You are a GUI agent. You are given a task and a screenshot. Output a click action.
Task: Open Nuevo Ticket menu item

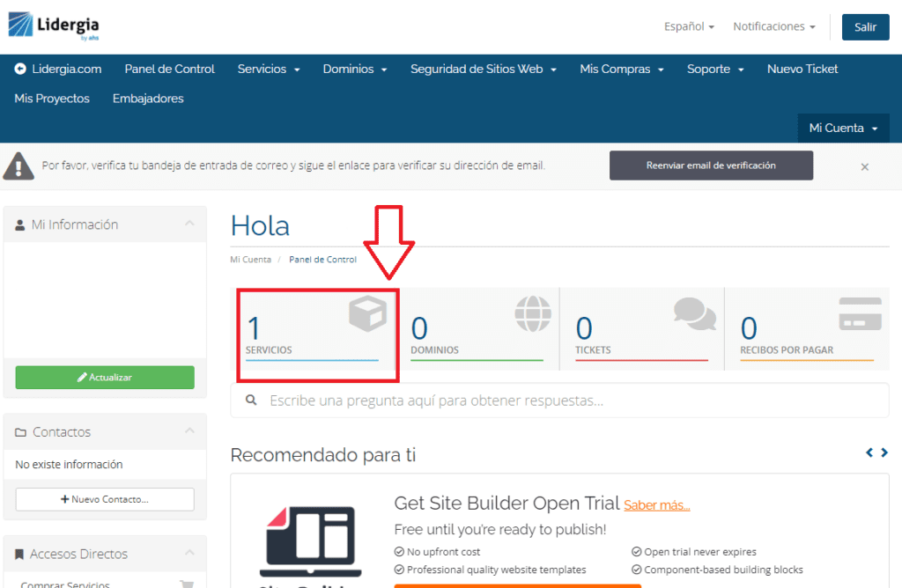point(802,69)
